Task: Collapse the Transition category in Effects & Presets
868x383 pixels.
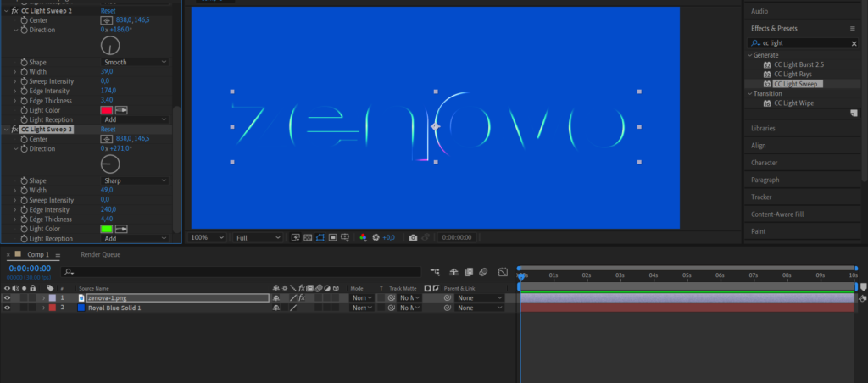Action: tap(749, 93)
